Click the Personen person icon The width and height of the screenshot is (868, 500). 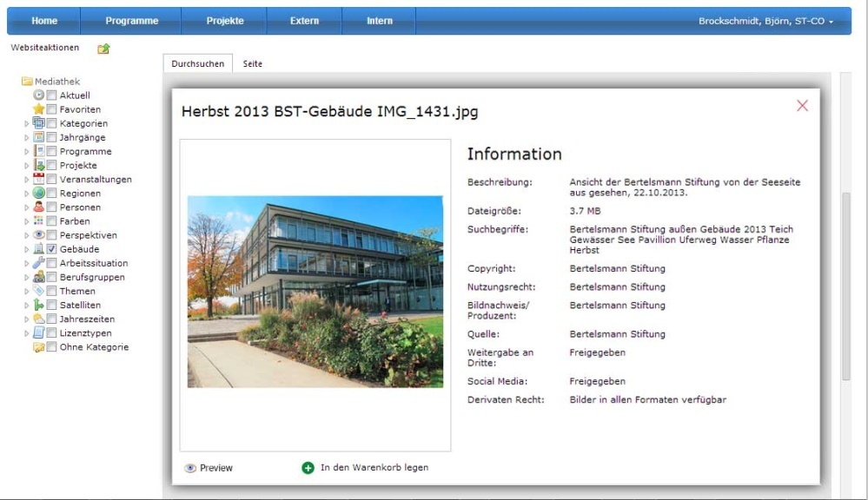(39, 207)
